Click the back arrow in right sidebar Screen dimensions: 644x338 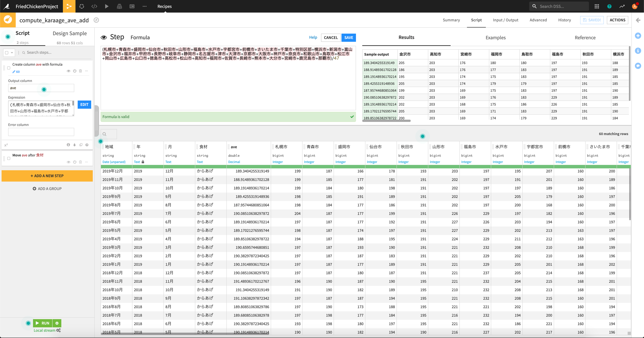(638, 20)
